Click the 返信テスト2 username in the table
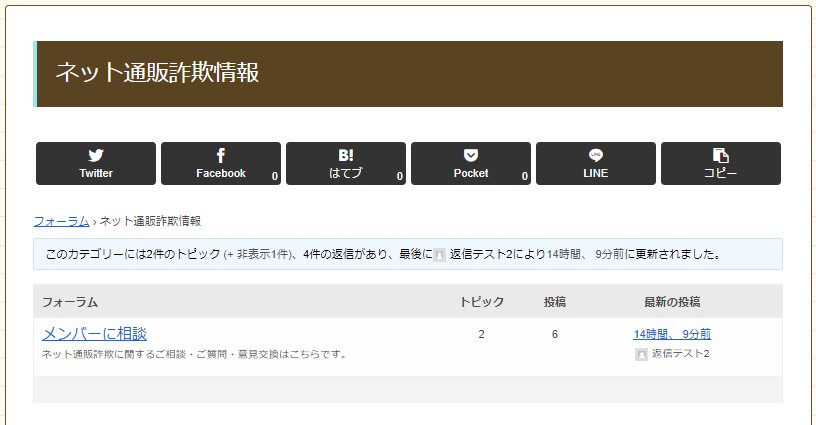This screenshot has height=425, width=816. coord(680,354)
